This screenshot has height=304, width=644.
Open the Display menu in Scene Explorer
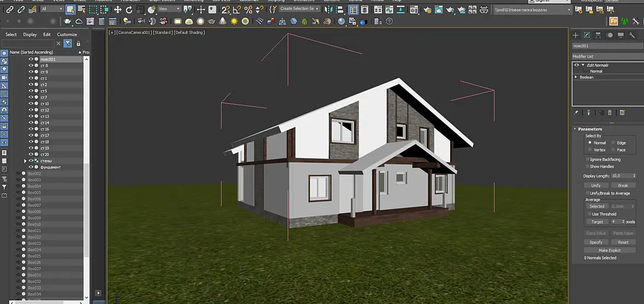(x=29, y=34)
